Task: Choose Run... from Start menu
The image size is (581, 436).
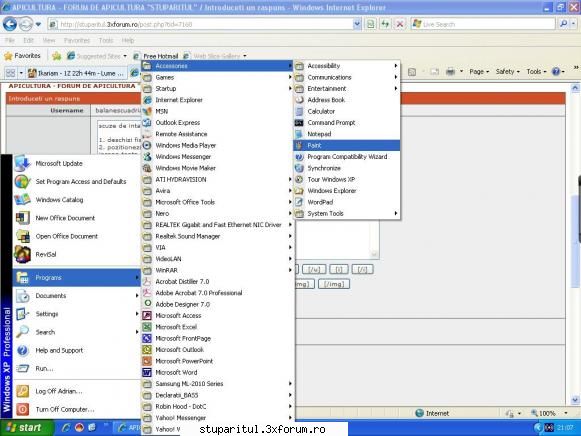Action: click(77, 368)
